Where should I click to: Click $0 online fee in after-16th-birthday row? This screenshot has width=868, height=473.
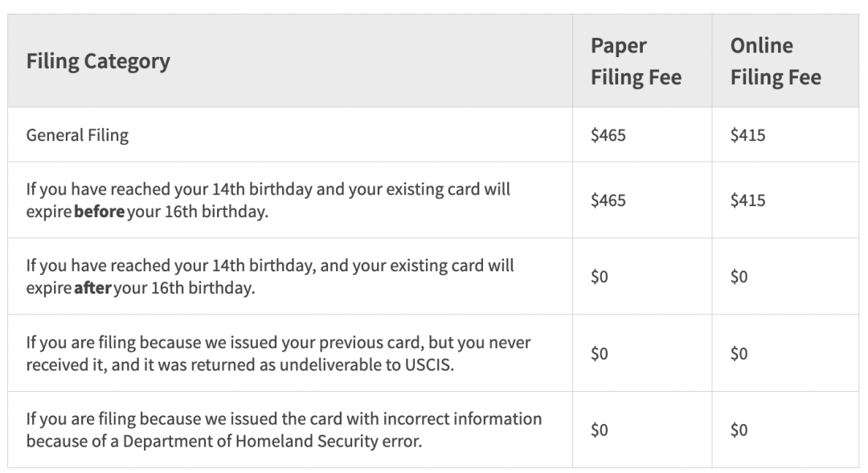point(739,277)
